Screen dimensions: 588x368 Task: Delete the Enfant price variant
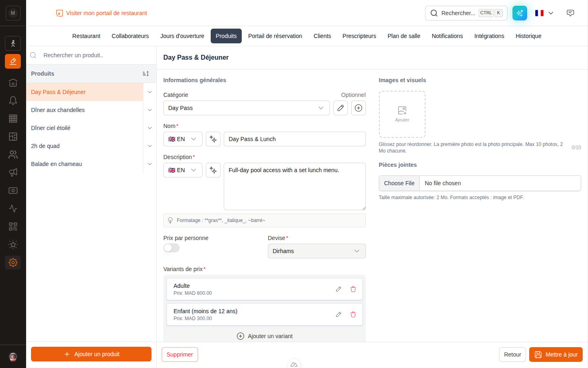[x=353, y=314]
